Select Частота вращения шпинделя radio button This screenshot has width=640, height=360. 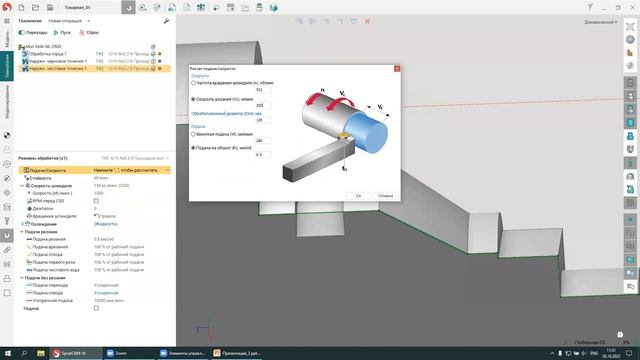(193, 82)
